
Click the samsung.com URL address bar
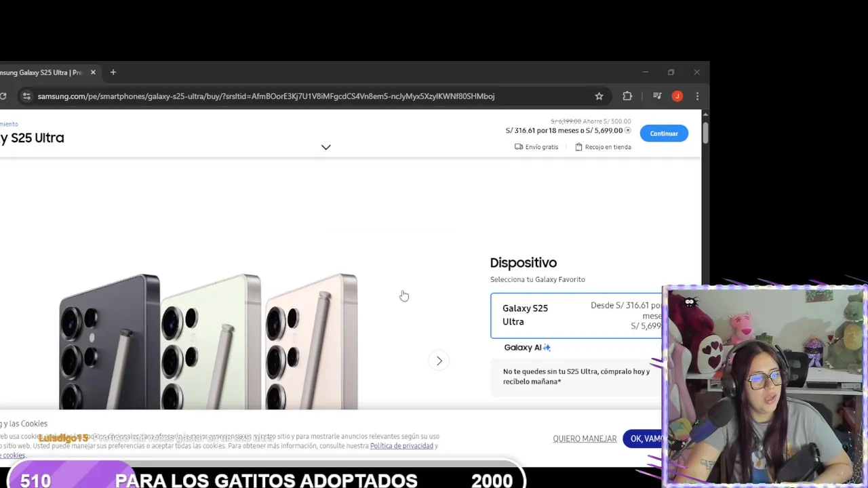point(266,96)
